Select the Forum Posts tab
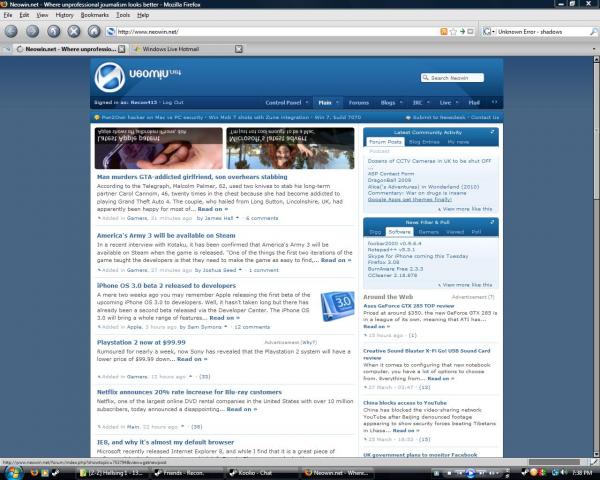Viewport: 600px width, 480px height. point(385,142)
